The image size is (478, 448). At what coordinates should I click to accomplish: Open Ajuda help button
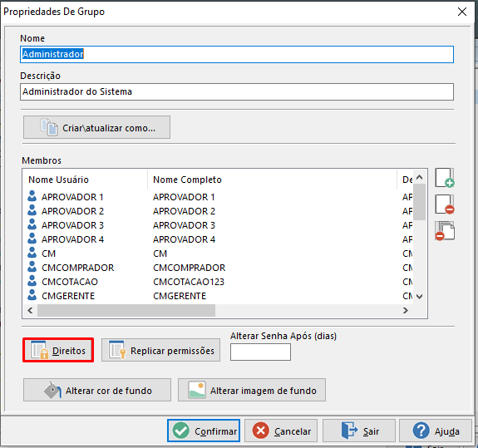(436, 431)
